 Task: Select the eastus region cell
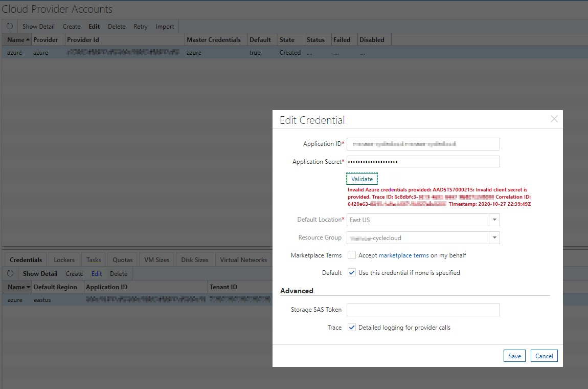pyautogui.click(x=42, y=299)
